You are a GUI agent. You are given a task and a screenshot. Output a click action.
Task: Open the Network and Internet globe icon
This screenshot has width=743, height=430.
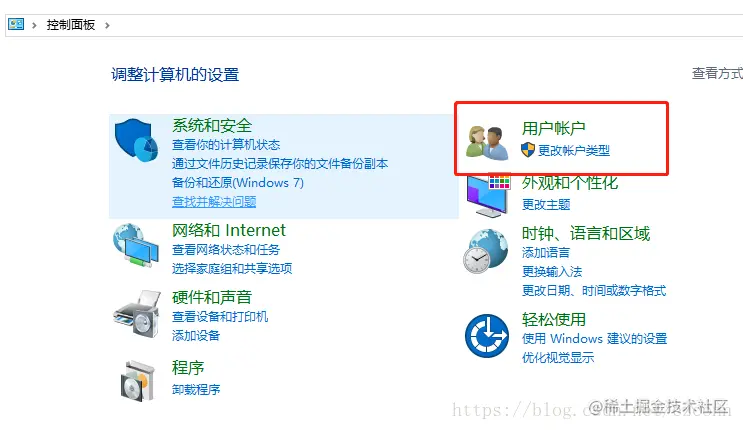[x=136, y=246]
